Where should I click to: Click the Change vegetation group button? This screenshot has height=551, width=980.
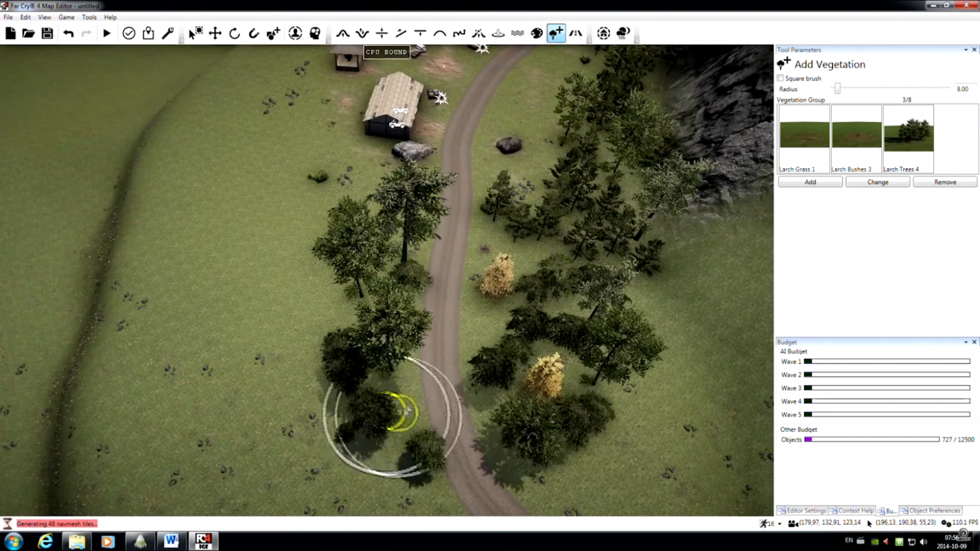pos(878,182)
